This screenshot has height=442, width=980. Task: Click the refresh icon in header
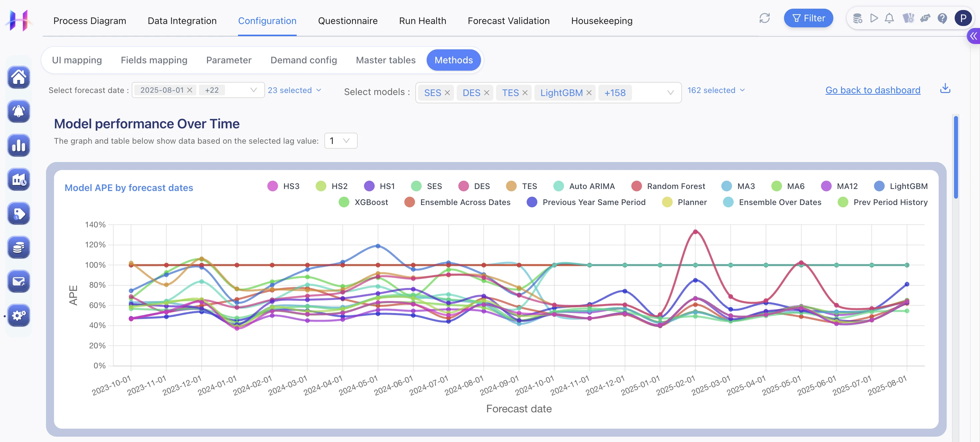[764, 18]
